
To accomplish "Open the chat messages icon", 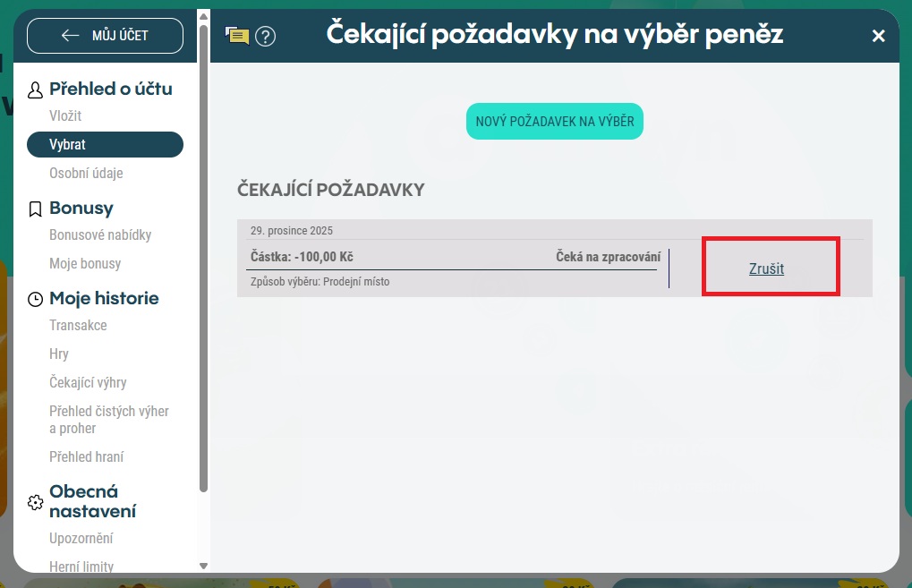I will click(237, 36).
